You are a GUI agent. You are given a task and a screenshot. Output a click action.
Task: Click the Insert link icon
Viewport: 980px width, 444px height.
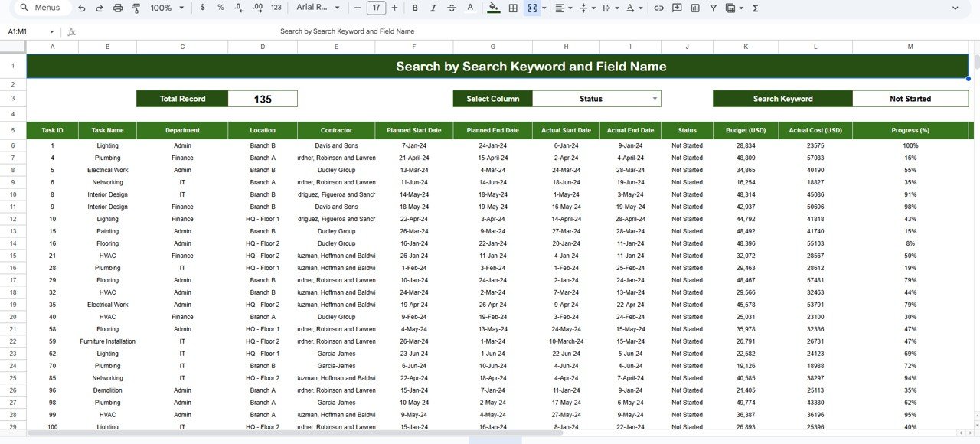click(659, 8)
